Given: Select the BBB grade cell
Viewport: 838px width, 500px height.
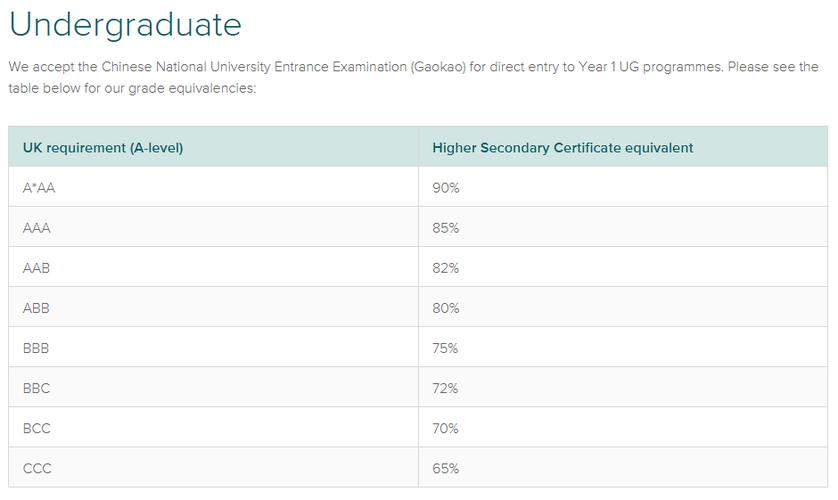Looking at the screenshot, I should (x=213, y=348).
